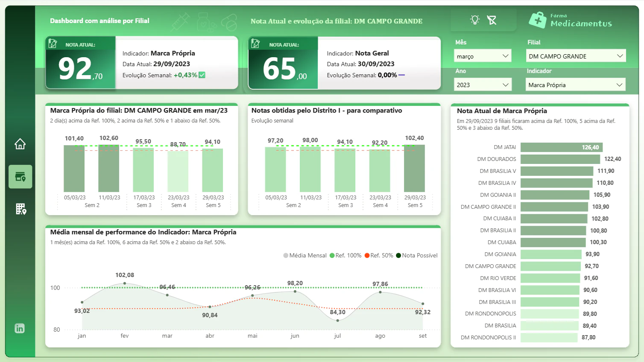Click the 29/03/23 bar valued 102,40 in Distrito chart

tap(414, 168)
